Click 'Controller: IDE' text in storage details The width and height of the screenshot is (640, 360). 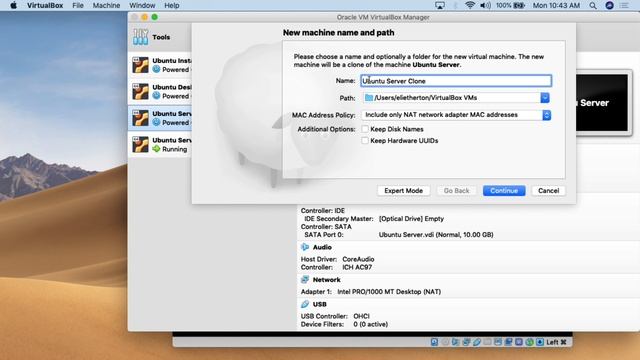pos(323,211)
